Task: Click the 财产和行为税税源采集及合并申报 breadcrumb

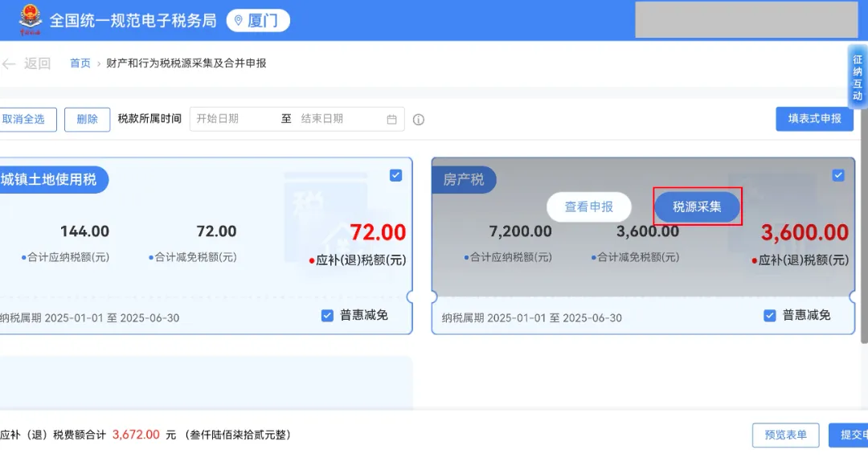Action: (186, 63)
